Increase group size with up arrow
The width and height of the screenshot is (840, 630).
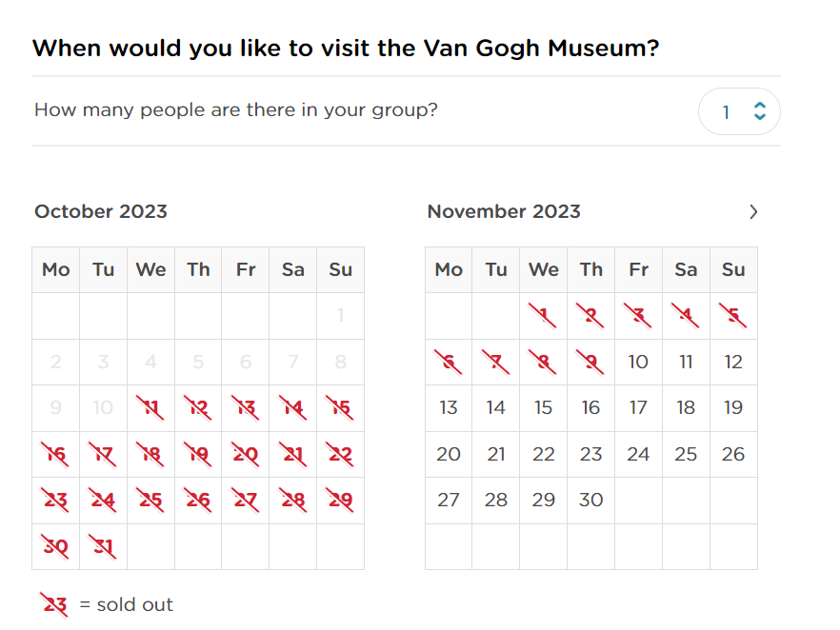tap(760, 106)
